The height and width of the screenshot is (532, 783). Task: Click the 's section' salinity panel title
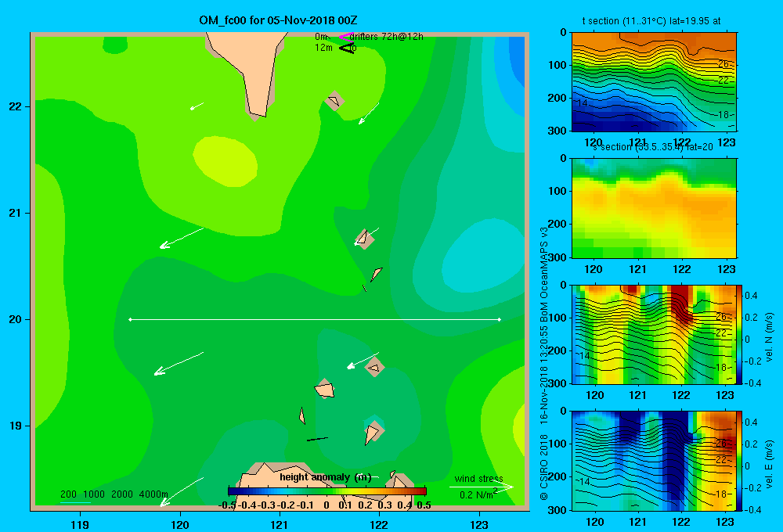pos(653,147)
